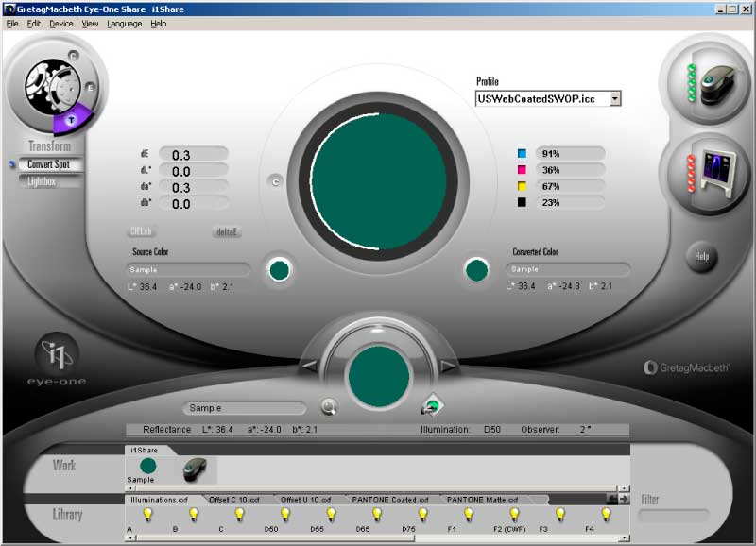This screenshot has height=546, width=756.
Task: Select the Sample color in Work area
Action: tap(147, 466)
